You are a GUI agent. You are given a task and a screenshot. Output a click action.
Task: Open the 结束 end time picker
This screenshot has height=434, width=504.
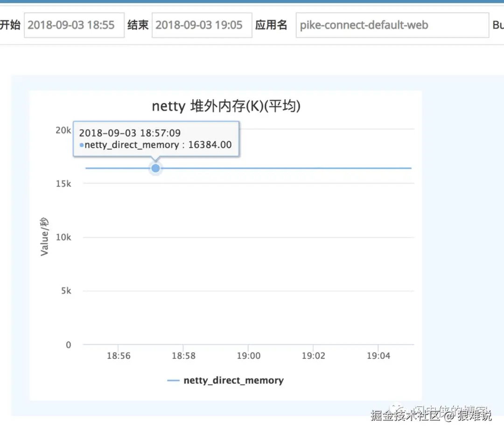click(202, 25)
